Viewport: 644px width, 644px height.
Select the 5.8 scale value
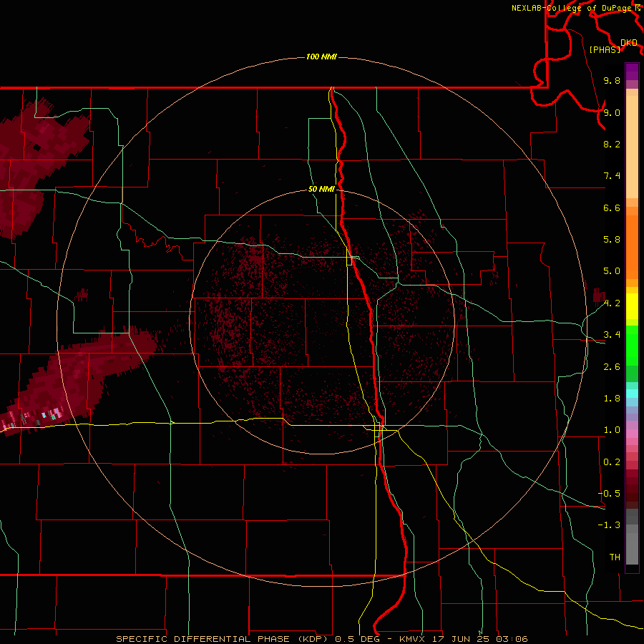[612, 240]
